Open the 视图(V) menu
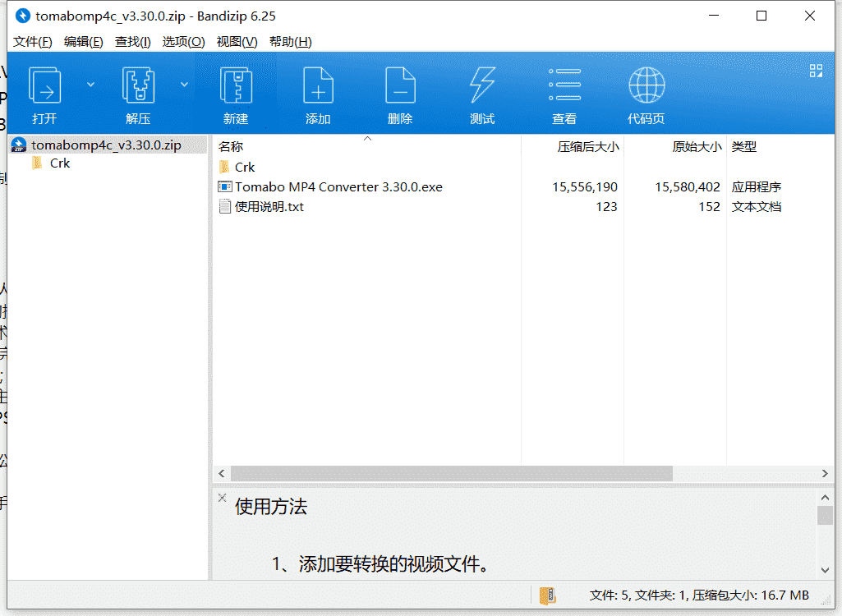Viewport: 842px width, 616px height. (x=237, y=41)
